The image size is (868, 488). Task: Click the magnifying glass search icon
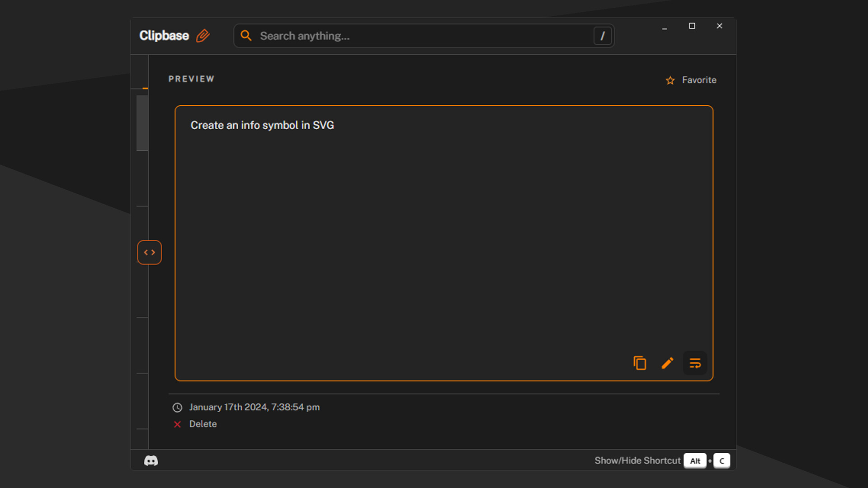tap(246, 36)
